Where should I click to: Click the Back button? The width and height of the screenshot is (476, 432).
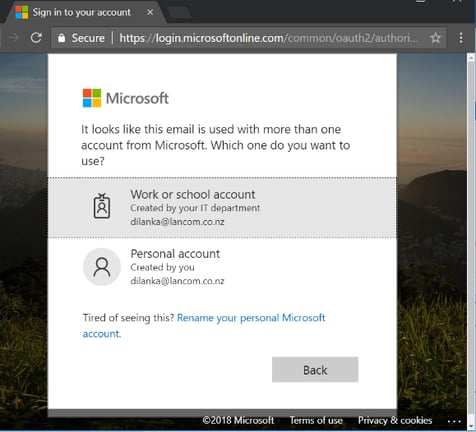315,370
